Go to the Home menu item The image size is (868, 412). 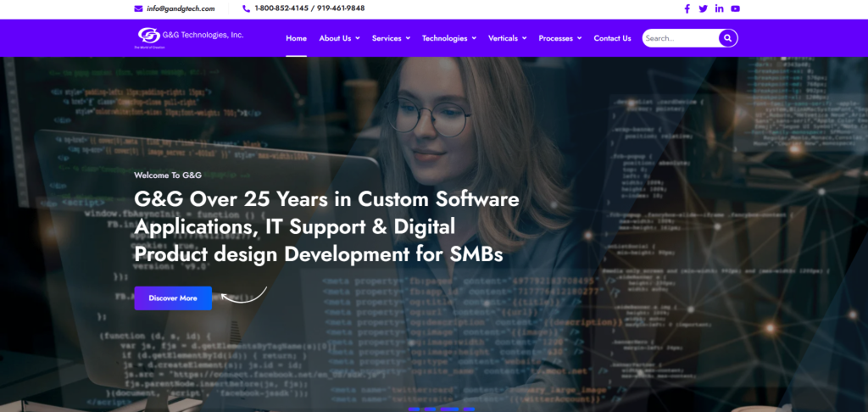click(x=296, y=38)
